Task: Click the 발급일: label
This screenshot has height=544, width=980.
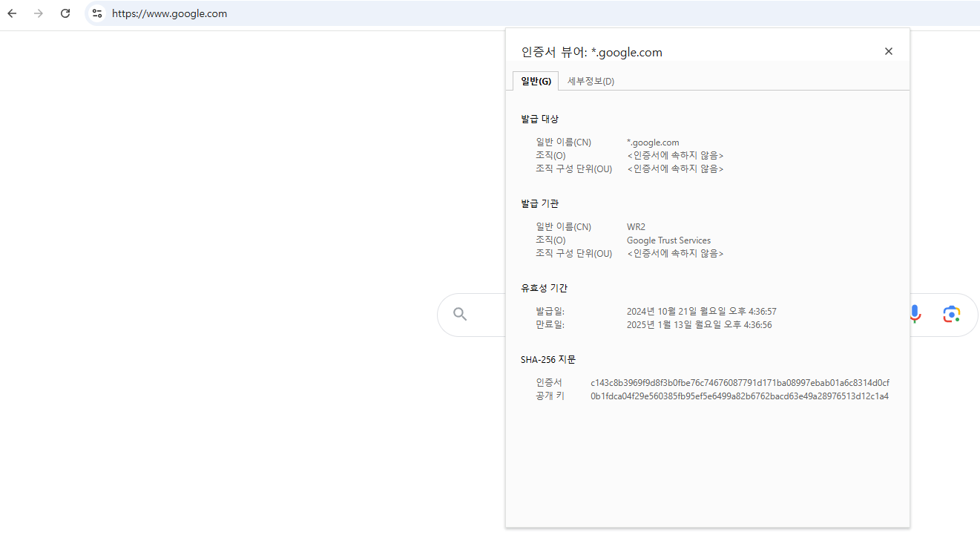Action: (x=550, y=312)
